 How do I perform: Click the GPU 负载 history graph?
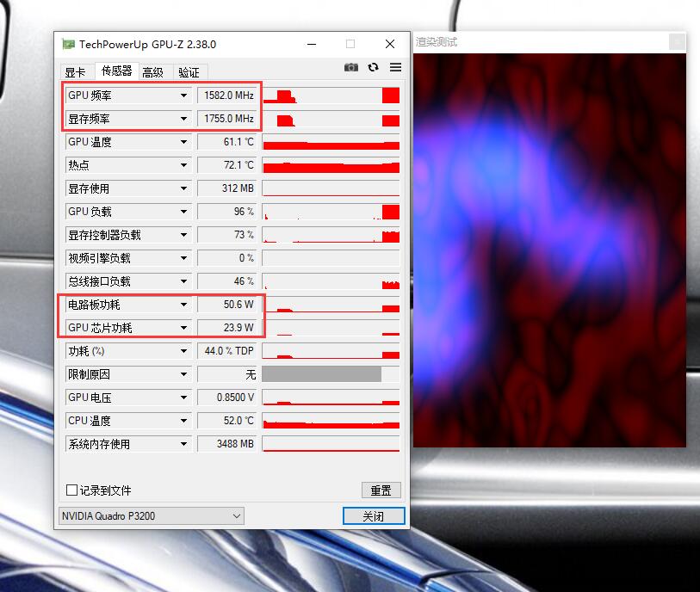331,212
